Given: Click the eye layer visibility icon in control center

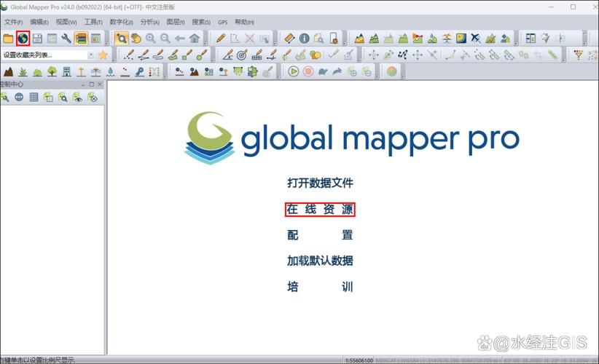Looking at the screenshot, I should pos(77,98).
